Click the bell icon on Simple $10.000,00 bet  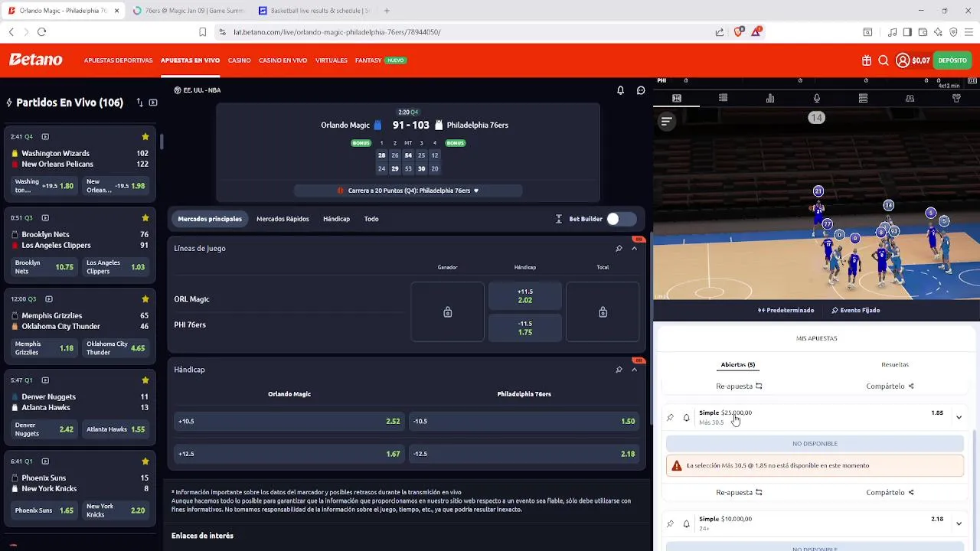tap(686, 524)
